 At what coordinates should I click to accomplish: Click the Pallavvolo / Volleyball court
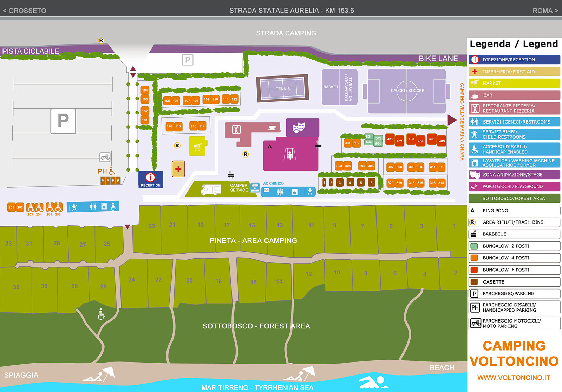tap(349, 87)
